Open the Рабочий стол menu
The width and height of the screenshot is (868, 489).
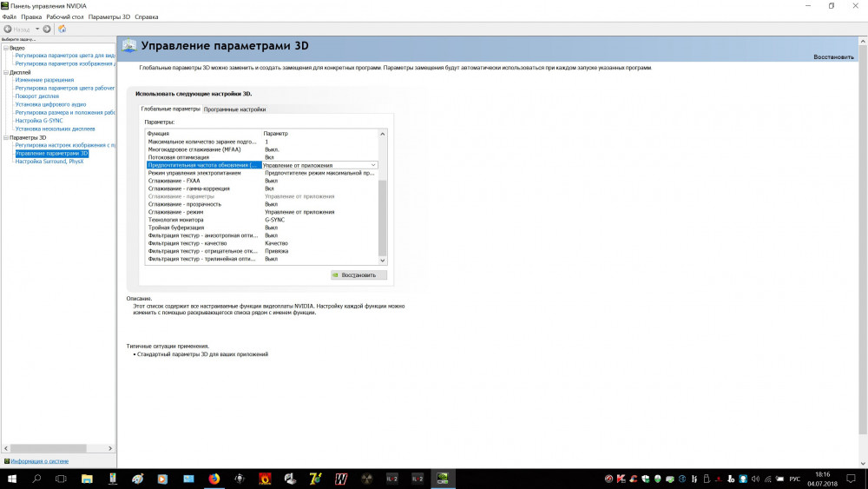coord(65,17)
